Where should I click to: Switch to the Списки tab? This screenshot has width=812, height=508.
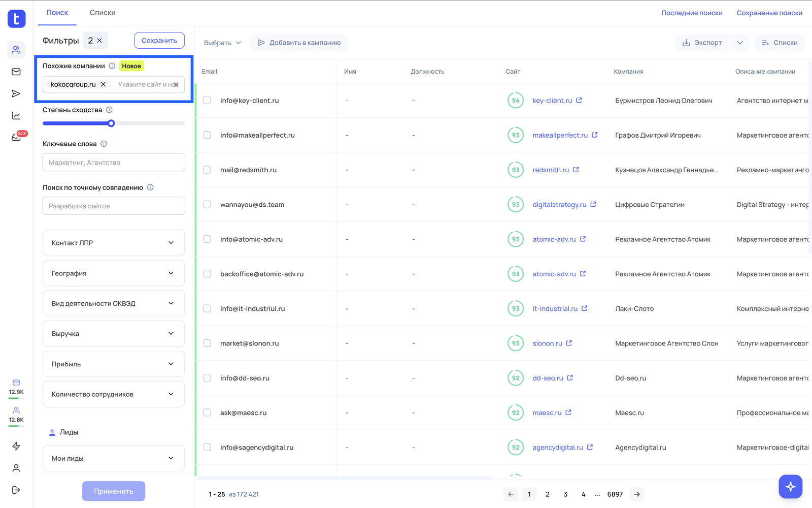(103, 13)
